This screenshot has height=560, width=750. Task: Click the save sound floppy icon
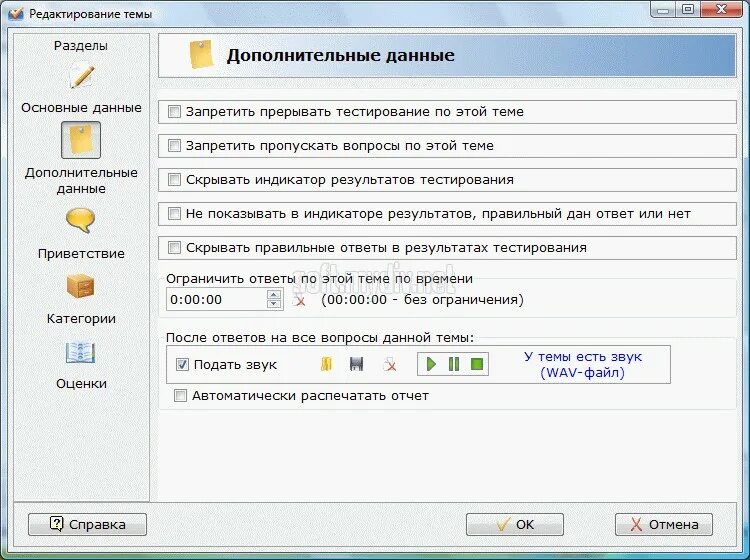pos(356,364)
